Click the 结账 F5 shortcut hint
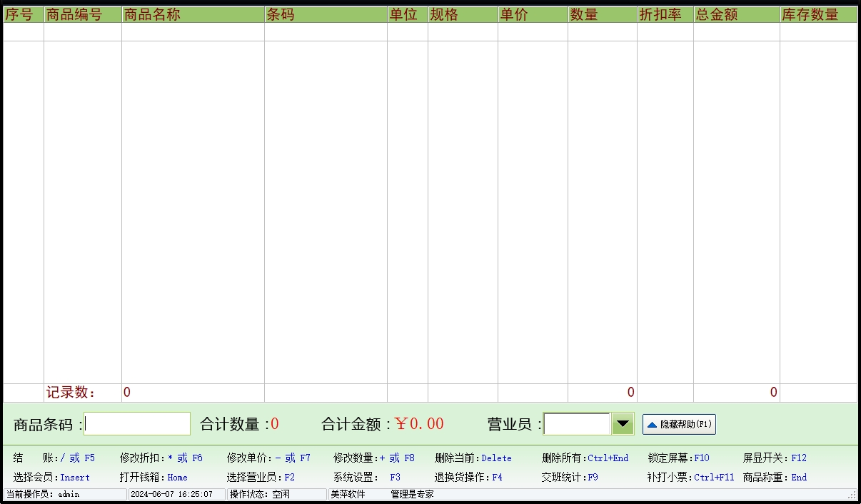 (x=54, y=458)
